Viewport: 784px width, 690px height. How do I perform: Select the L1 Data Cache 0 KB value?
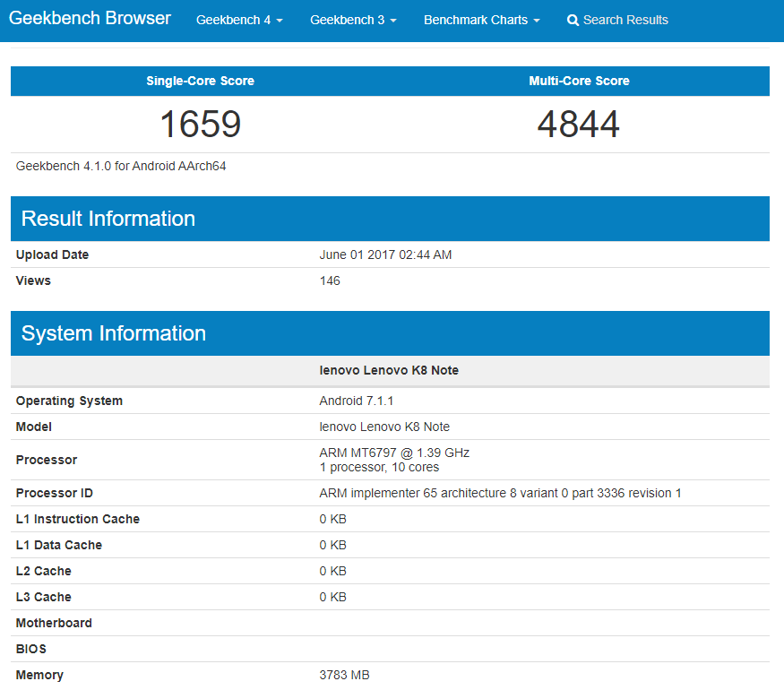pos(333,545)
